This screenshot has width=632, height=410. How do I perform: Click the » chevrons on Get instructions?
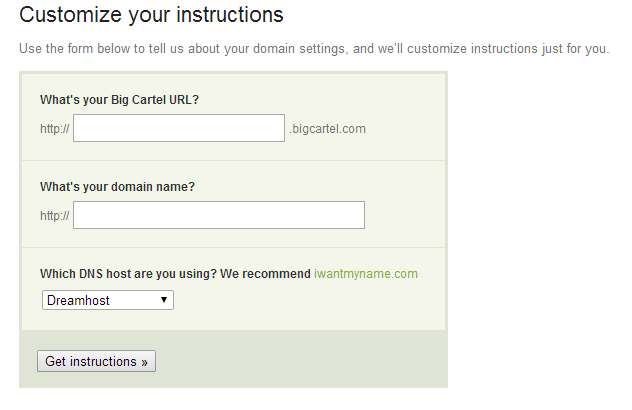pos(144,362)
